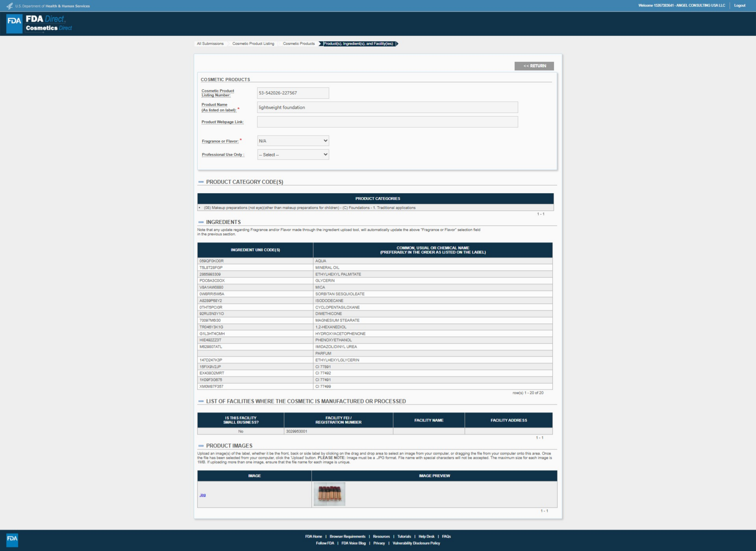Image resolution: width=756 pixels, height=551 pixels.
Task: Click the FDA logo icon in header
Action: [x=14, y=23]
